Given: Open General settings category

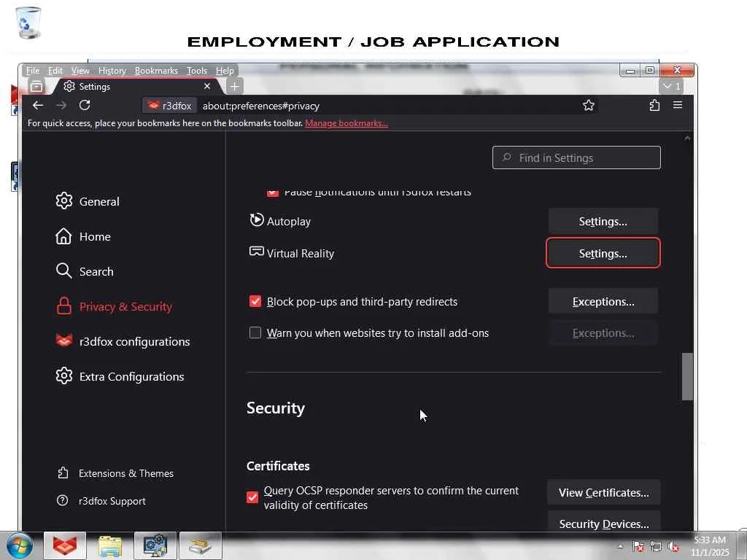Looking at the screenshot, I should coord(88,201).
